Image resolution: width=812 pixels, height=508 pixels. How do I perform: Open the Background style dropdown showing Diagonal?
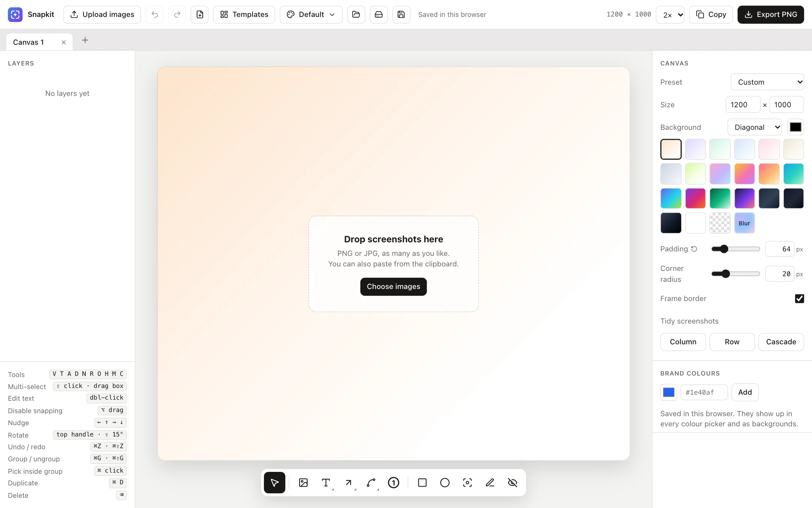(x=754, y=127)
